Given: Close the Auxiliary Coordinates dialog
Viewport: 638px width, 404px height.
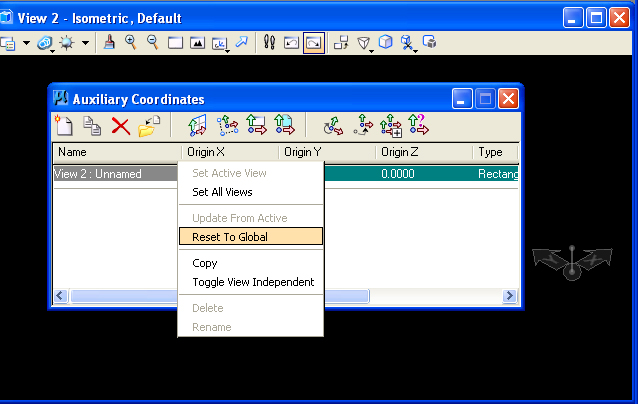Looking at the screenshot, I should coord(508,99).
